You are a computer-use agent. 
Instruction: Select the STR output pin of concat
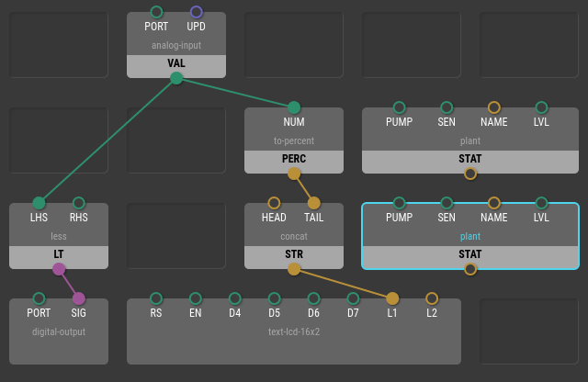click(294, 269)
